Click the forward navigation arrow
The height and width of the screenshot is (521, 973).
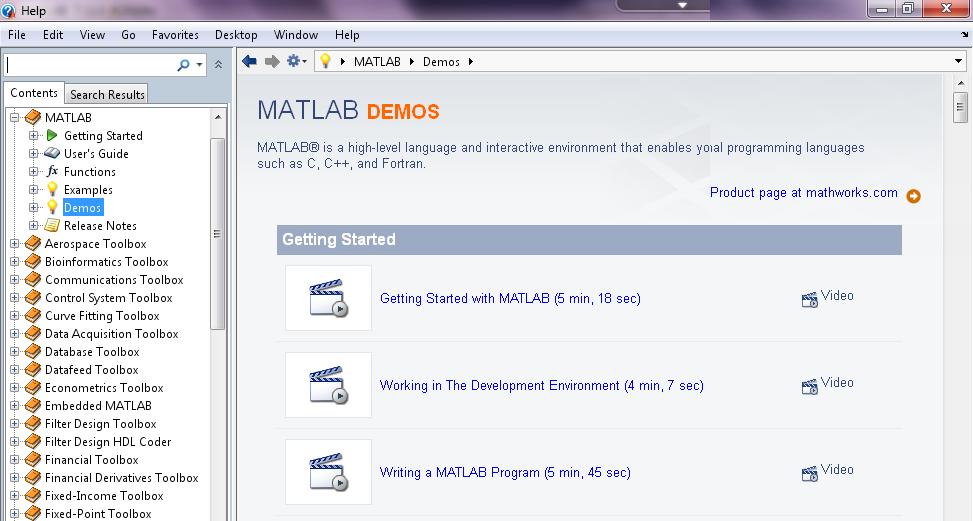pos(272,61)
